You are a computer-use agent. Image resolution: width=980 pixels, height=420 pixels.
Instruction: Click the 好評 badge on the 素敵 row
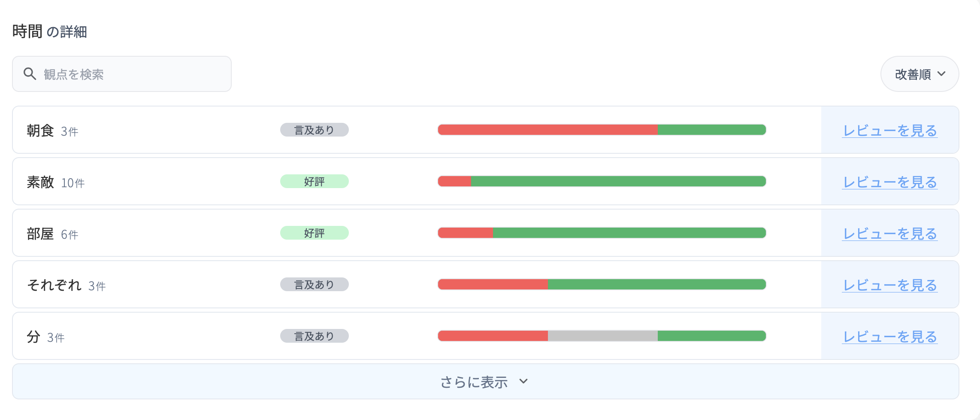pos(315,181)
